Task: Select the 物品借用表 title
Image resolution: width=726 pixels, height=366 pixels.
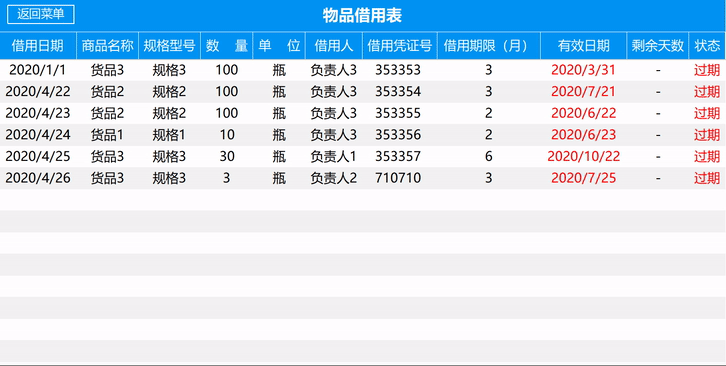Action: click(x=362, y=16)
